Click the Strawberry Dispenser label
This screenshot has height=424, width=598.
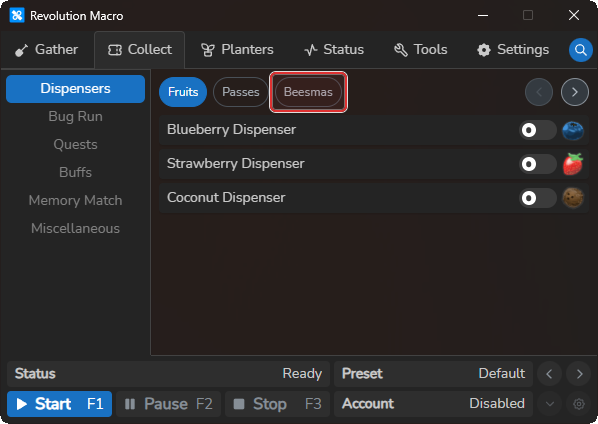coord(236,164)
